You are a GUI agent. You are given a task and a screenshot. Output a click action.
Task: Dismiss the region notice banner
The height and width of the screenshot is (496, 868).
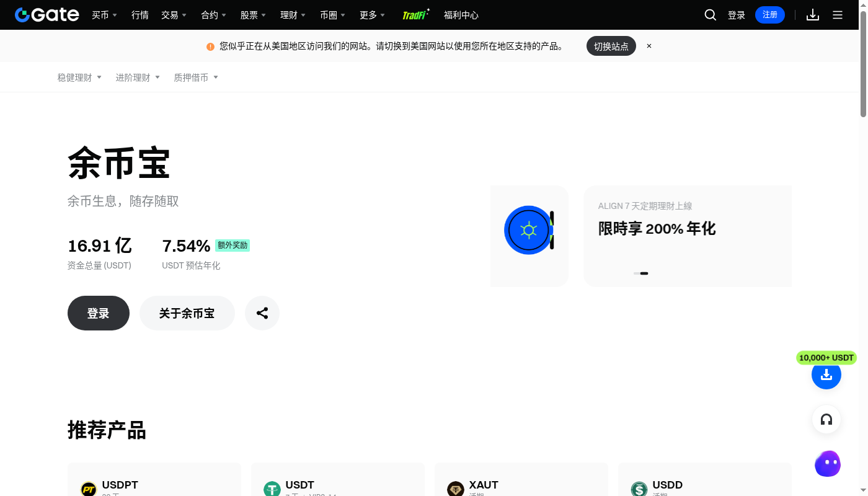point(649,46)
